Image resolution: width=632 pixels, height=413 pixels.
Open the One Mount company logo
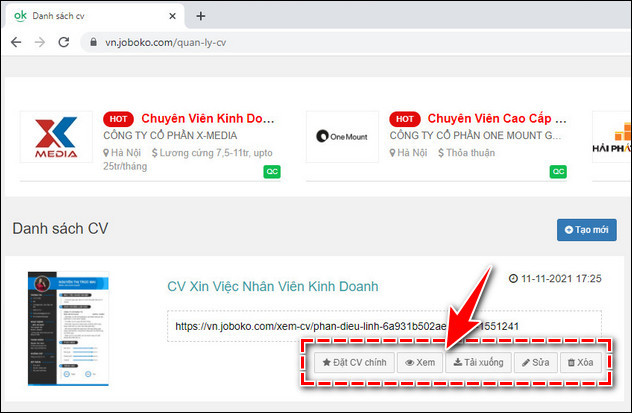pos(342,137)
